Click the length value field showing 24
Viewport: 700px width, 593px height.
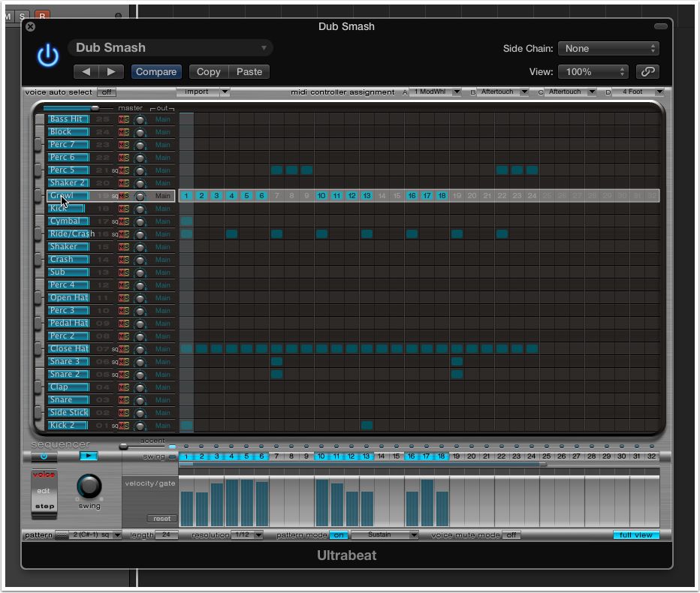pyautogui.click(x=166, y=534)
